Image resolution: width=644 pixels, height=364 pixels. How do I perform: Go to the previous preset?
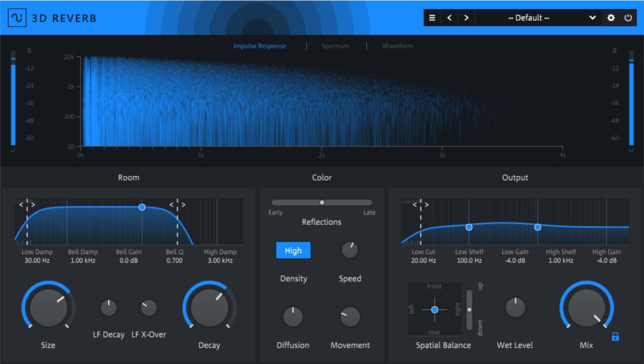click(449, 18)
